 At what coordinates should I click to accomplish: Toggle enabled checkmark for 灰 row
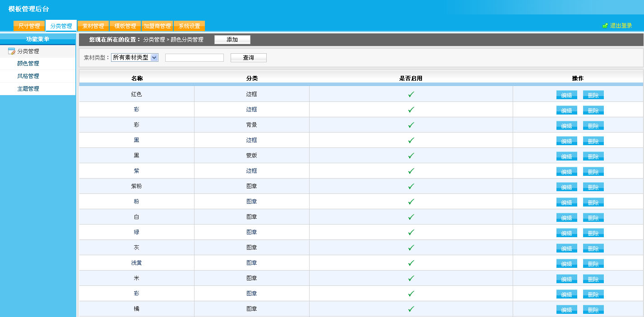[411, 248]
